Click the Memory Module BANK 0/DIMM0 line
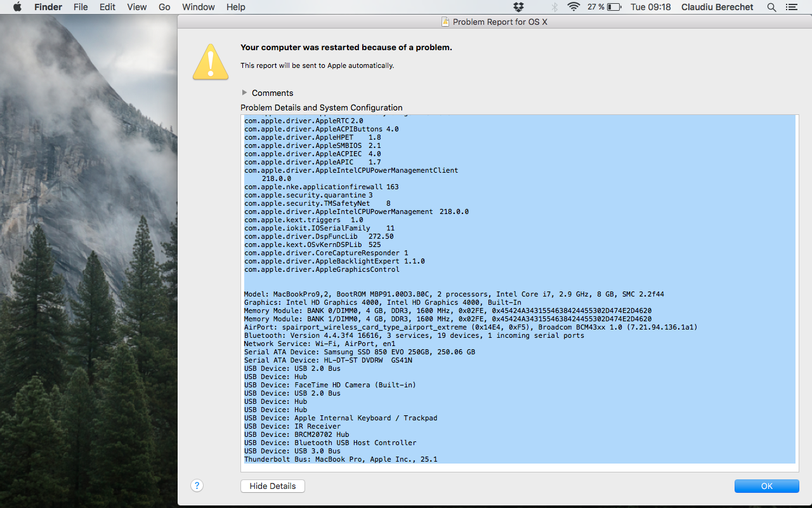Viewport: 812px width, 508px height. point(448,311)
